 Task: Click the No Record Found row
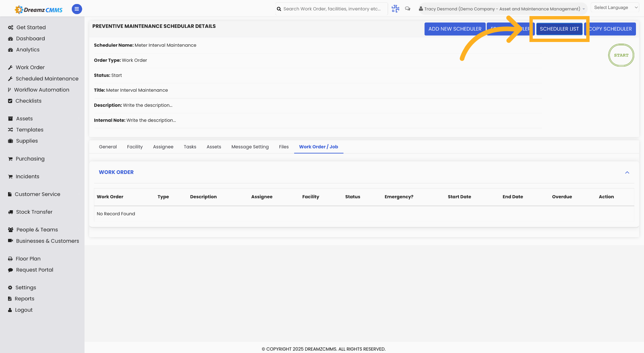pyautogui.click(x=364, y=214)
